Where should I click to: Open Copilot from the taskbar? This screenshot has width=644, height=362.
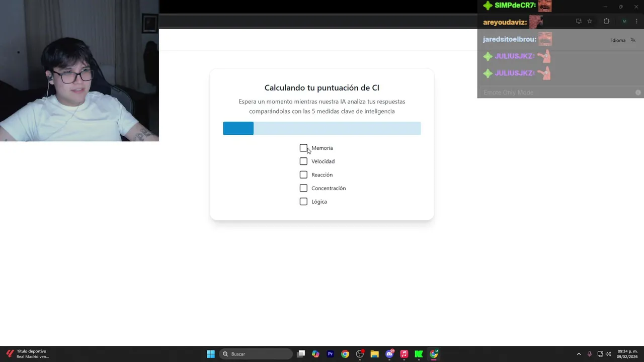click(x=315, y=354)
